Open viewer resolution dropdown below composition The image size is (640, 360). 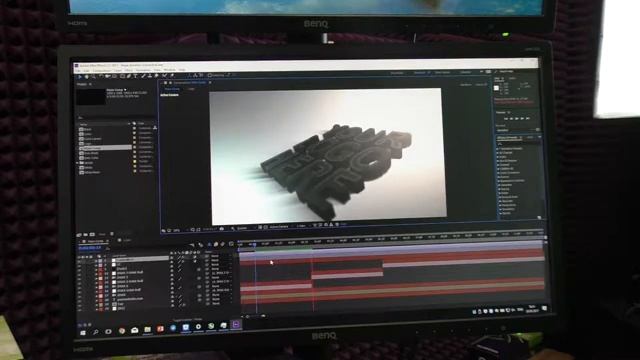tap(243, 228)
